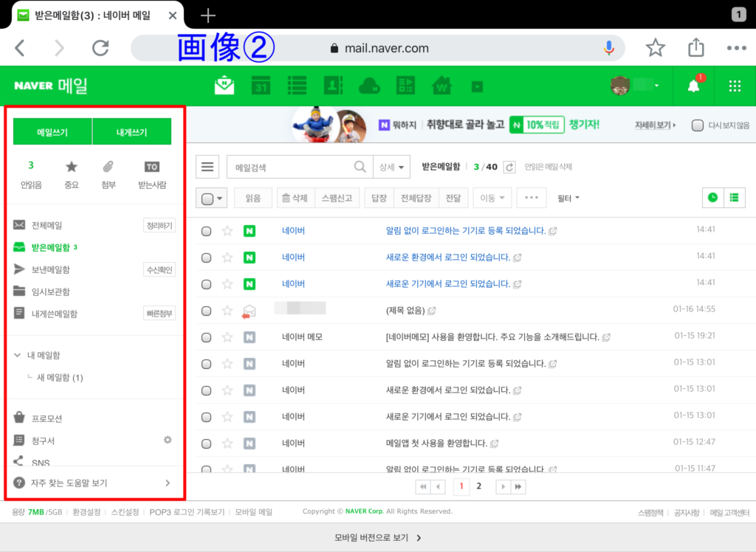
Task: Click the 정리하기 button
Action: 159,225
